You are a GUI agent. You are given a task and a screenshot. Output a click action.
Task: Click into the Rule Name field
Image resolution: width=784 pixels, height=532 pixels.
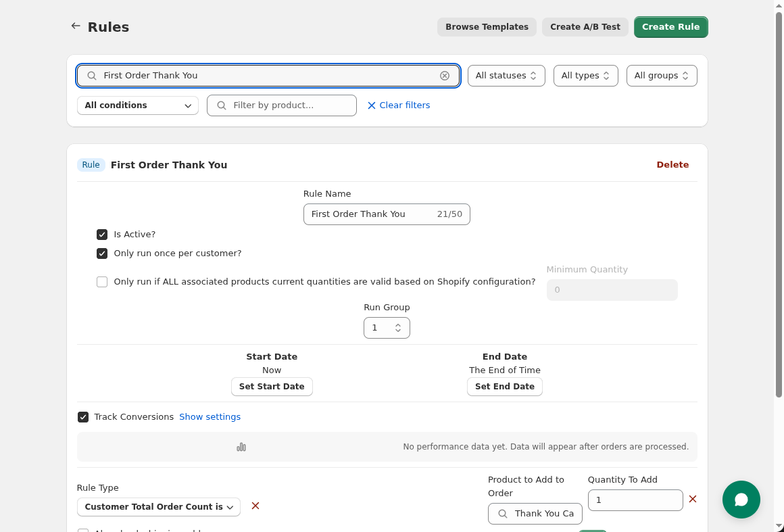pos(387,214)
